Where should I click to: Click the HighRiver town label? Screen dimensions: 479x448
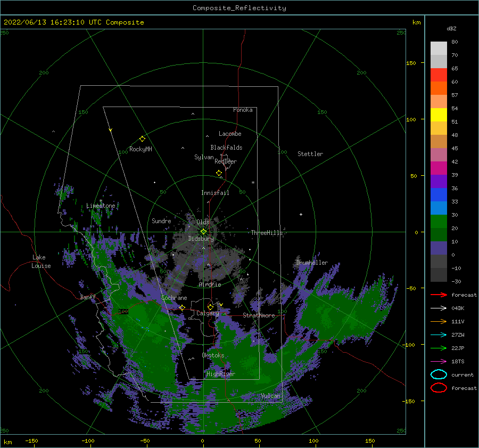221,374
